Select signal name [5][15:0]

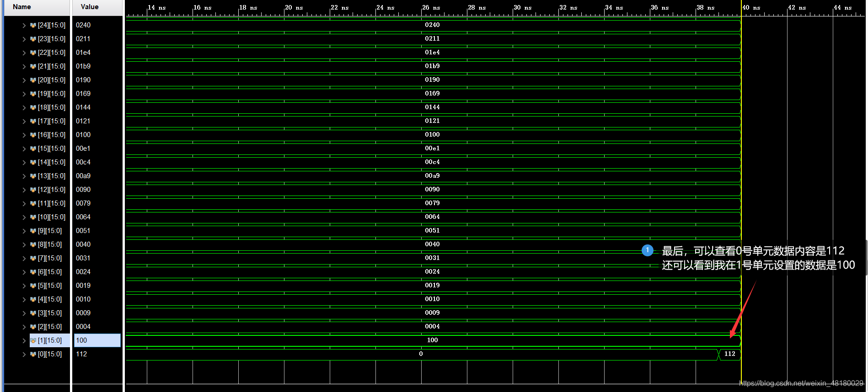pyautogui.click(x=50, y=286)
